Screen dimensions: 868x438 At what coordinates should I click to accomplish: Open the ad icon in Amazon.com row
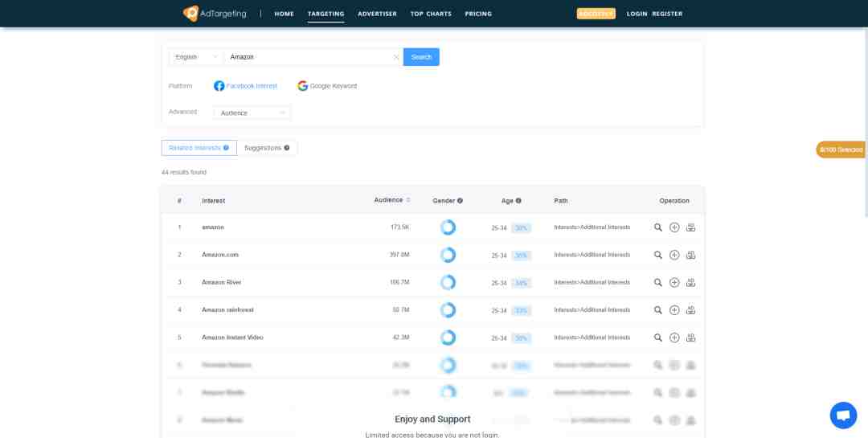click(x=691, y=256)
